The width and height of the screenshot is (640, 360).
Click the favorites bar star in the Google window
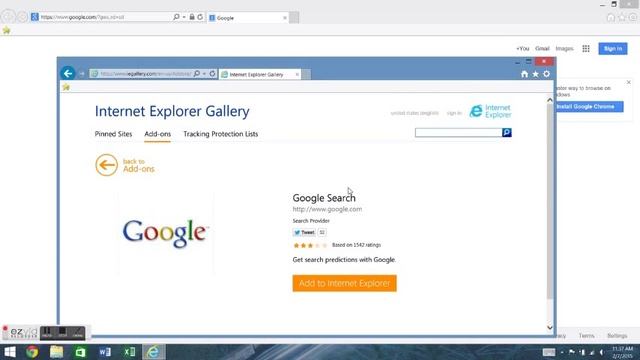click(7, 30)
